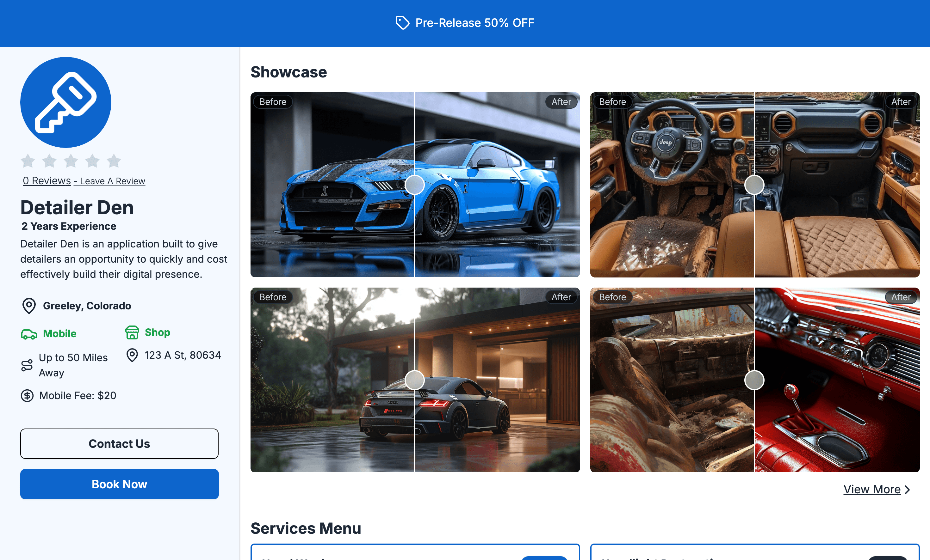
Task: Click the chevron arrow next to View More
Action: coord(908,490)
